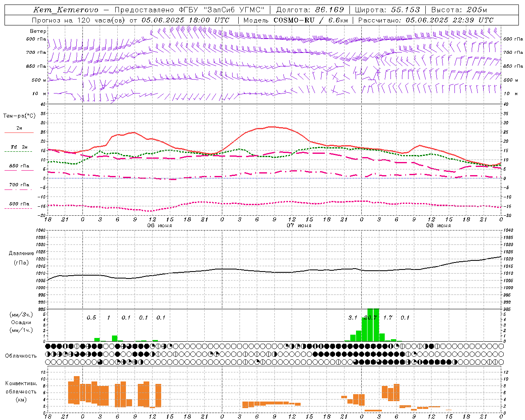Click the 1.7 precipitation total value
Image resolution: width=525 pixels, height=420 pixels.
388,318
